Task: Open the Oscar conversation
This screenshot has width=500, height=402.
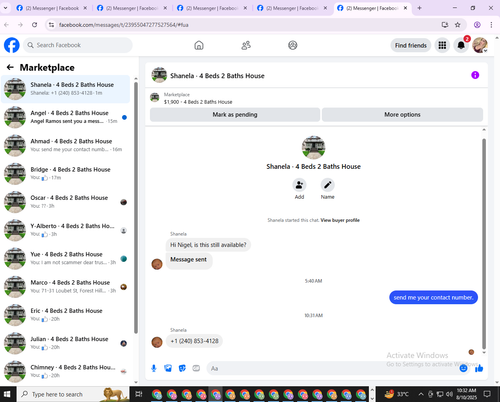Action: pos(65,202)
